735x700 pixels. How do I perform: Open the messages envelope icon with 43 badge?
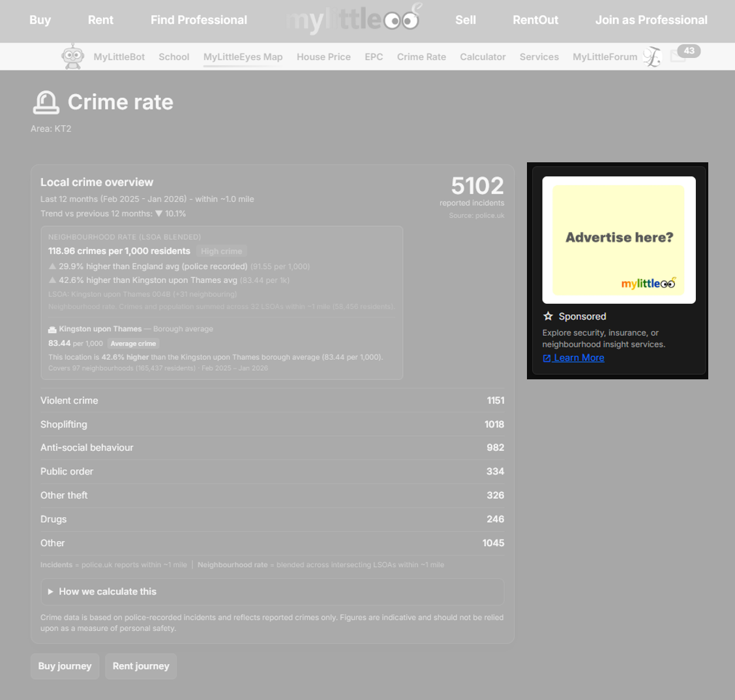point(678,57)
